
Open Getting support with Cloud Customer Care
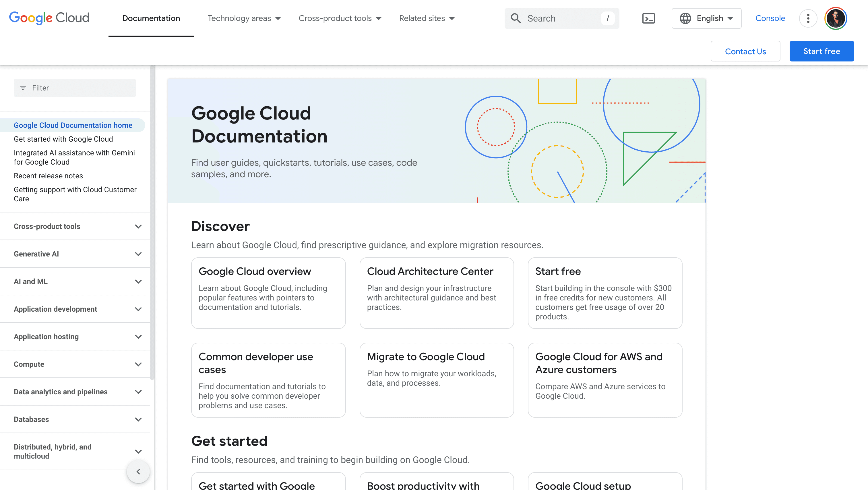75,194
